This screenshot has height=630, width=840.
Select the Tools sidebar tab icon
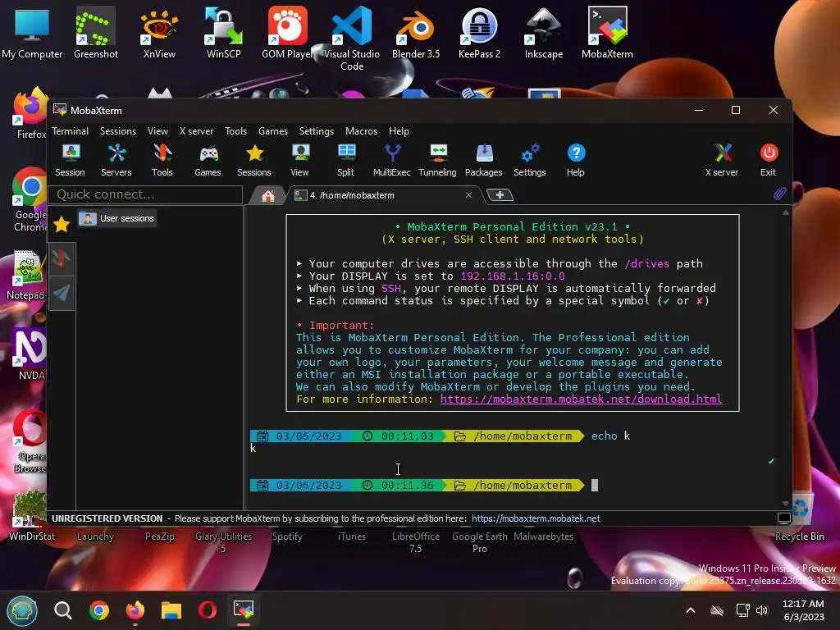pyautogui.click(x=62, y=258)
